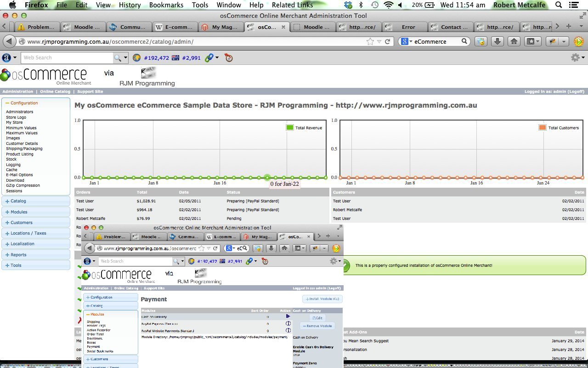Open the Firefox History menu
This screenshot has height=368, width=588.
130,5
